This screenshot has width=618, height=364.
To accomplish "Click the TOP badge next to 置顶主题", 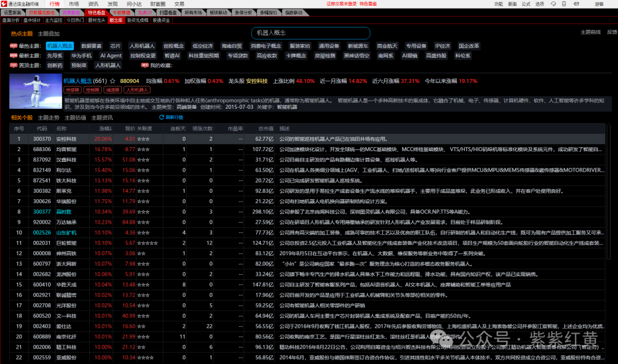I will tap(13, 65).
